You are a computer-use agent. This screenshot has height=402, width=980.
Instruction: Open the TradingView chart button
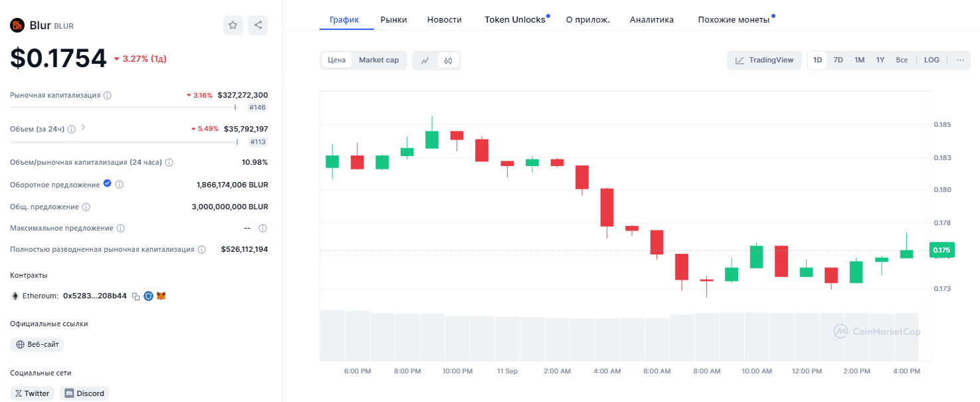765,60
